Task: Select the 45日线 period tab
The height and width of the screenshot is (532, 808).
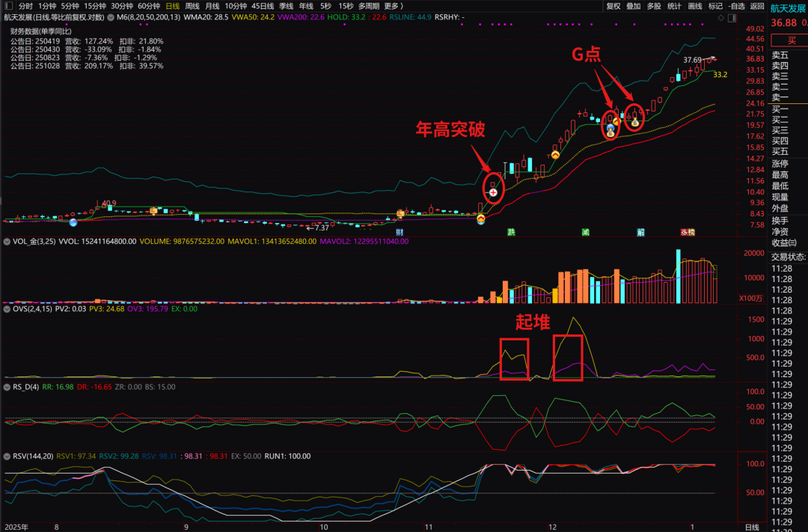Action: click(263, 6)
